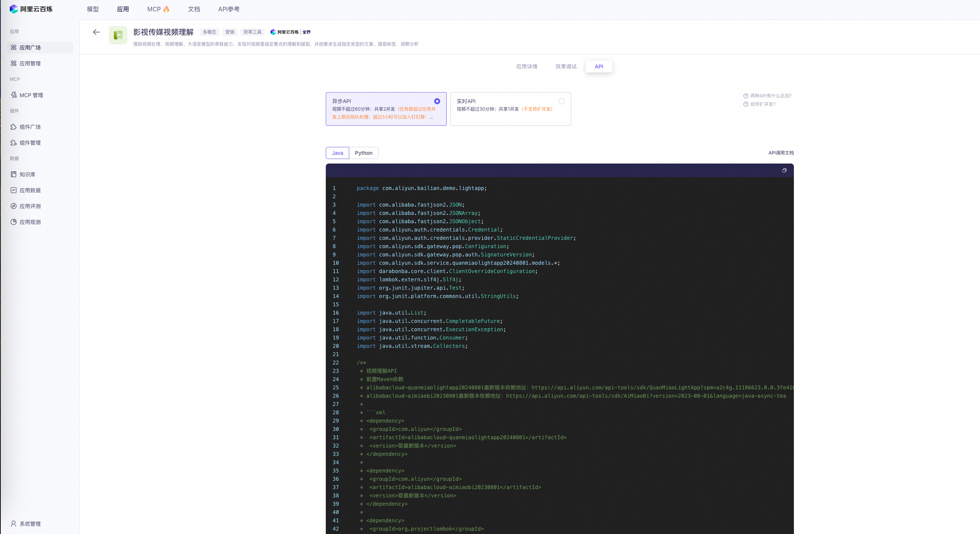The width and height of the screenshot is (980, 534).
Task: Click the 阿里云百炼 logo
Action: pos(31,9)
